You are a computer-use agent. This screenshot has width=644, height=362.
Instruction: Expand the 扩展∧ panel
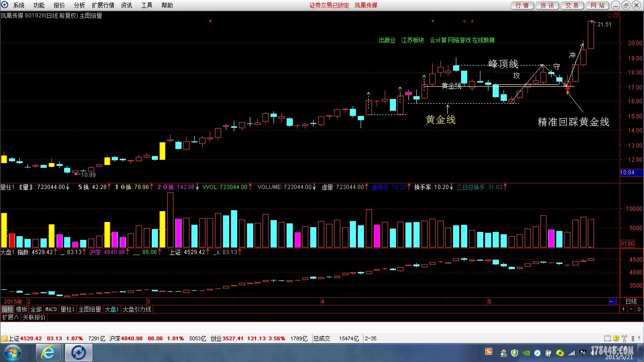point(10,317)
